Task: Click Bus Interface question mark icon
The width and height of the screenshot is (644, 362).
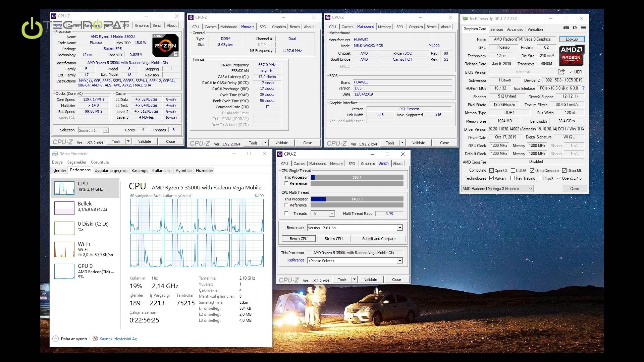Action: [x=583, y=88]
